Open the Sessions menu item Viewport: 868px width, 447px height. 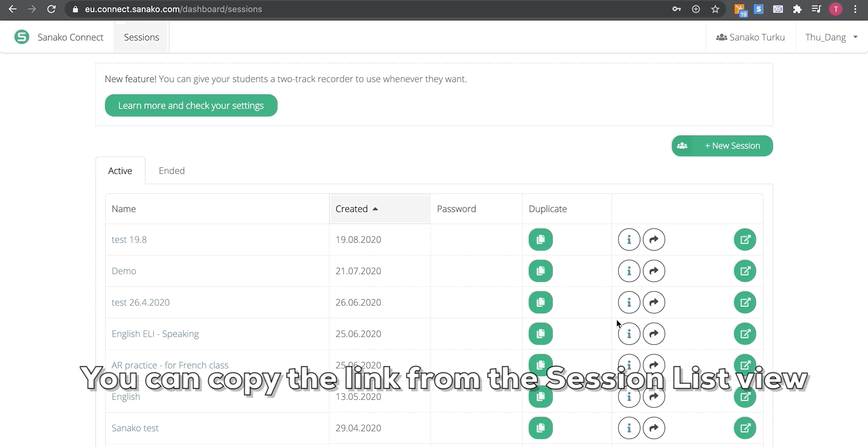[141, 37]
